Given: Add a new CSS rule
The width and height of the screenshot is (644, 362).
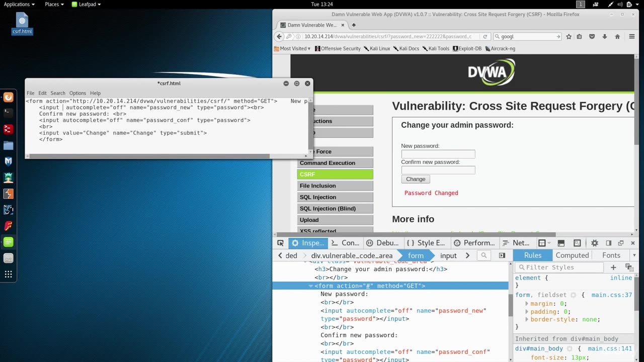Looking at the screenshot, I should (x=613, y=267).
